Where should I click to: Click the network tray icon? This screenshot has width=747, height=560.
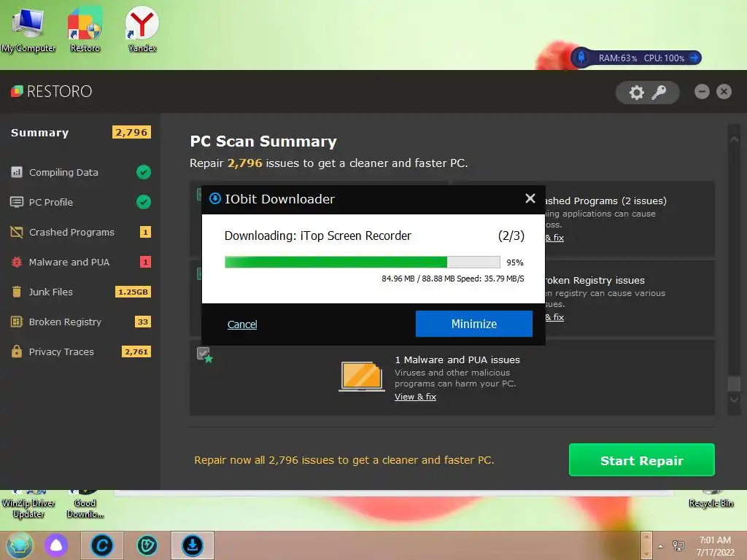[x=678, y=546]
